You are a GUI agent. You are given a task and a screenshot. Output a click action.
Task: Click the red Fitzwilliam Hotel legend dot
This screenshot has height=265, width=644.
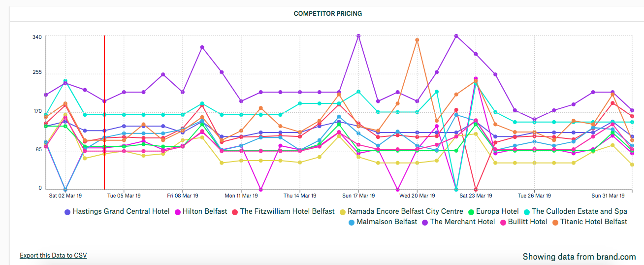click(235, 212)
